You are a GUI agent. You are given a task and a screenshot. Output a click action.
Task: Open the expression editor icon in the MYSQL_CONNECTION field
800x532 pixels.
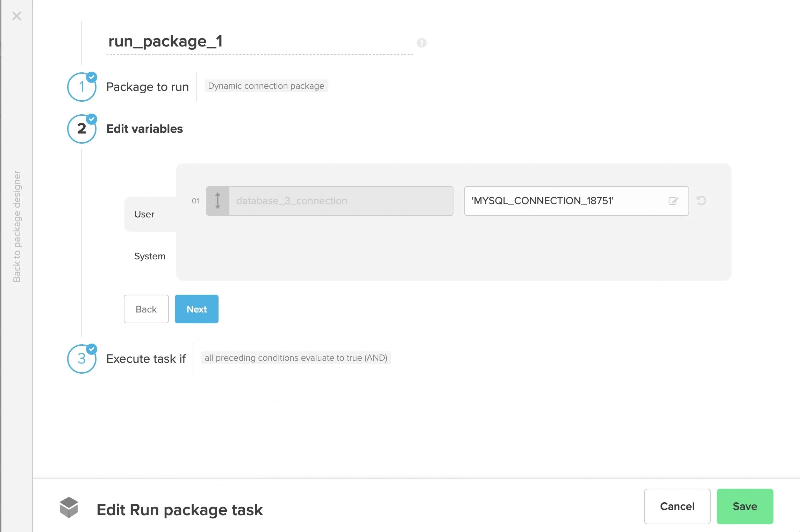pyautogui.click(x=673, y=201)
